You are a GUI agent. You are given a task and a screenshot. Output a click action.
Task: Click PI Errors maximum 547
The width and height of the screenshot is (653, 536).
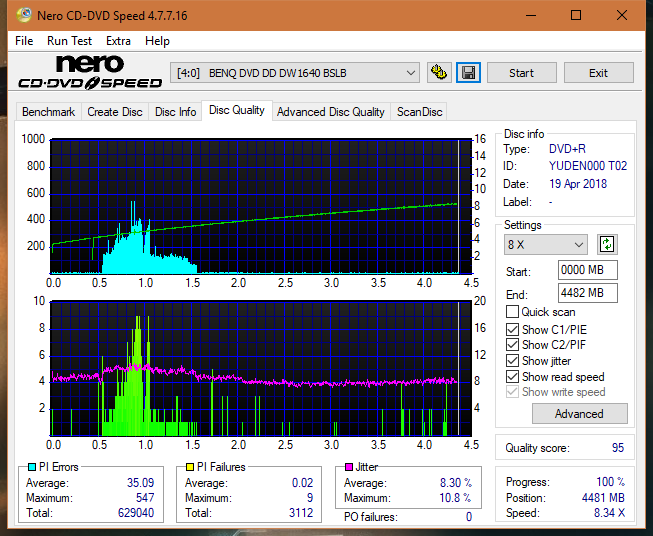[x=145, y=497]
